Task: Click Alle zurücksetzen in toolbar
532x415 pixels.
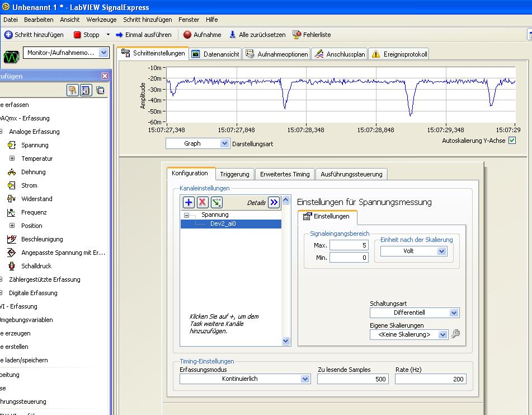Action: (x=257, y=35)
